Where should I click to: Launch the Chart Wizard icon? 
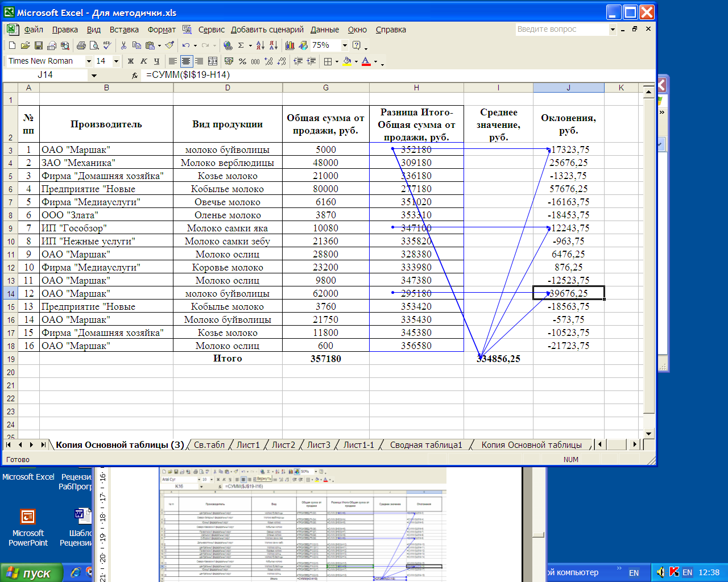tap(290, 45)
